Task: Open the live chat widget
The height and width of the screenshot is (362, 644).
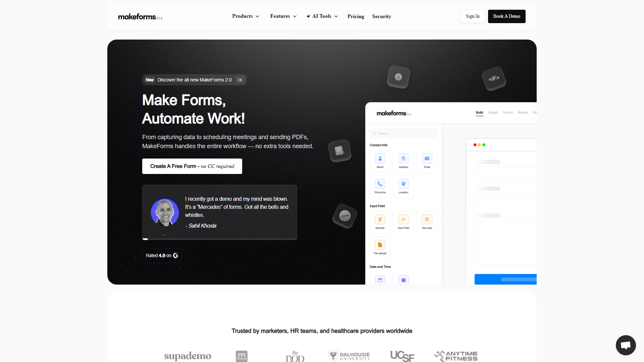Action: [x=626, y=345]
